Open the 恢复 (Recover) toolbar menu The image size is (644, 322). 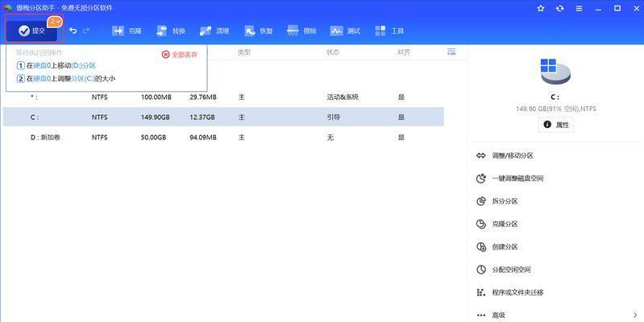click(259, 31)
